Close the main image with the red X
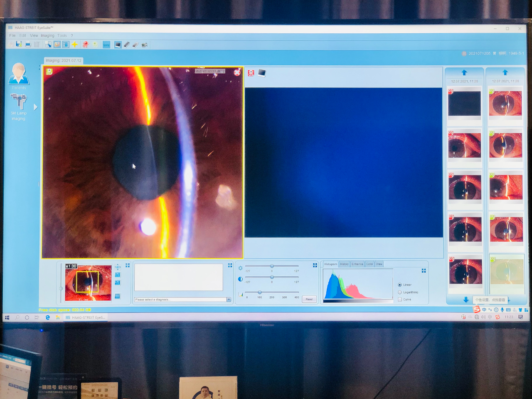532x399 pixels. (x=237, y=72)
